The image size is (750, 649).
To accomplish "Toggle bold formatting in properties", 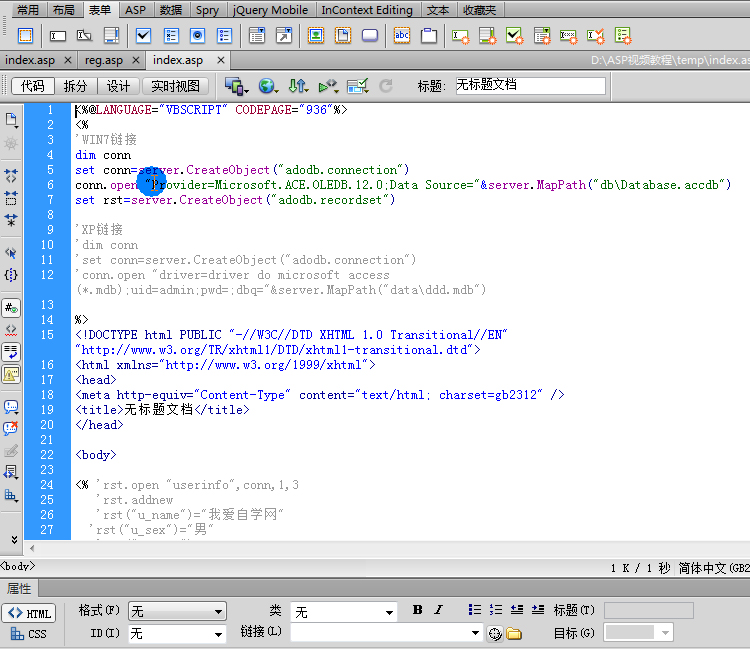I will pyautogui.click(x=418, y=610).
